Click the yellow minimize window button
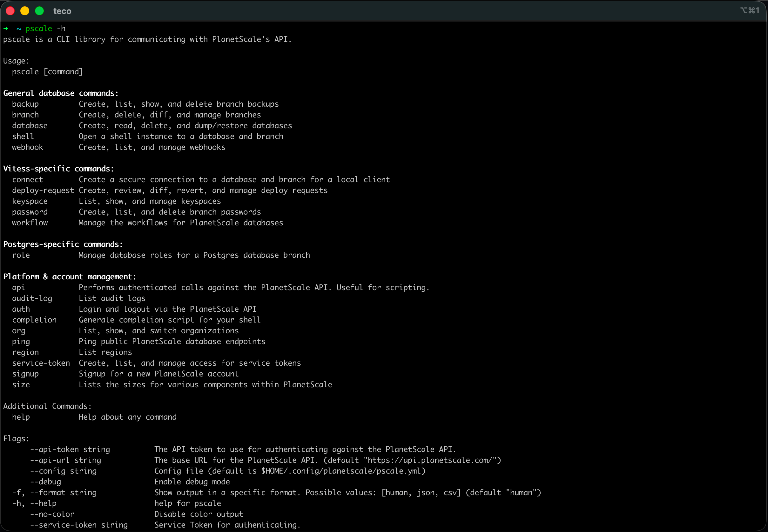 [x=25, y=11]
